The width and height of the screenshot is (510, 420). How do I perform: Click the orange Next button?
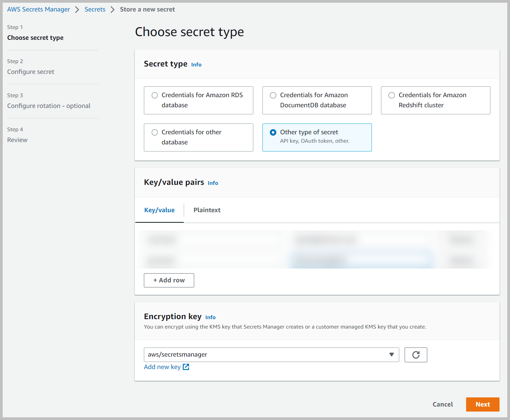[x=483, y=404]
